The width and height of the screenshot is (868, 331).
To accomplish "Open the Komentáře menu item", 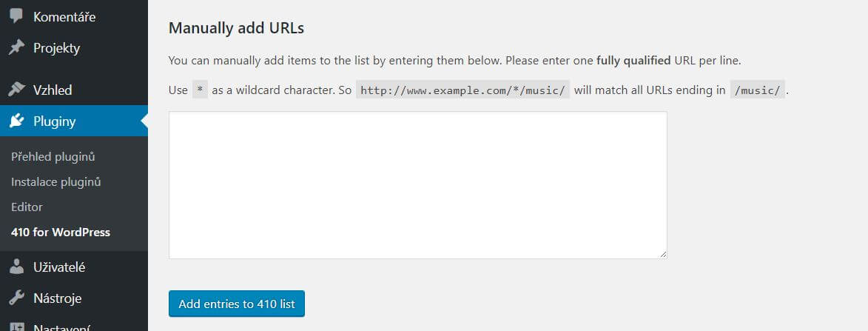I will [x=64, y=16].
